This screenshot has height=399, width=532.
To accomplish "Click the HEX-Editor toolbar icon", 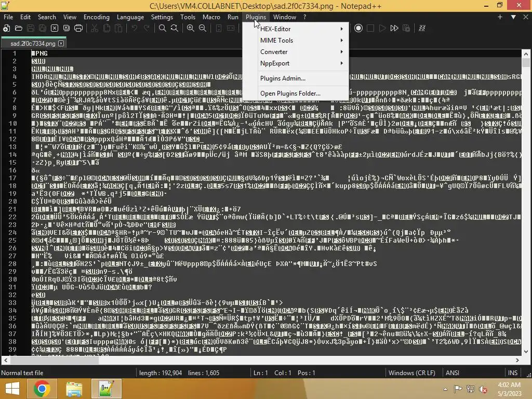I will click(x=422, y=28).
